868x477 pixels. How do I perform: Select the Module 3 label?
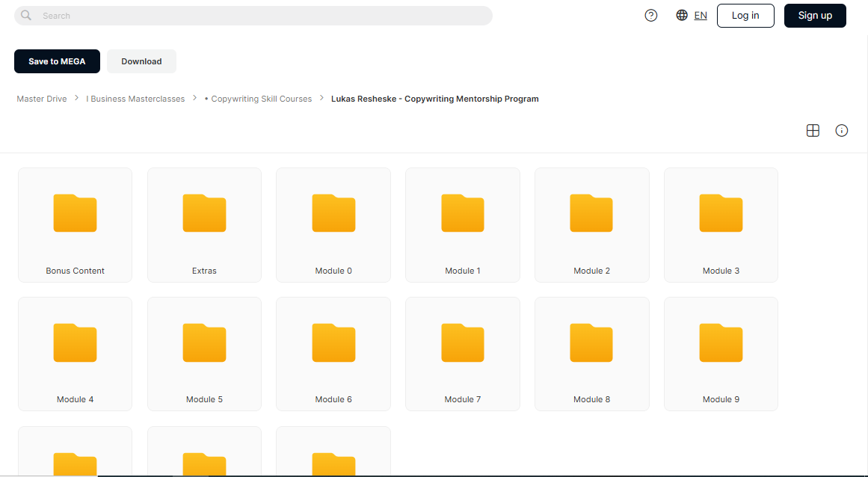click(x=721, y=271)
